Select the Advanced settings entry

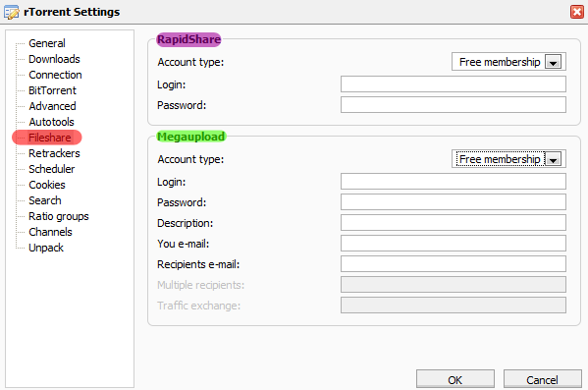coord(52,106)
